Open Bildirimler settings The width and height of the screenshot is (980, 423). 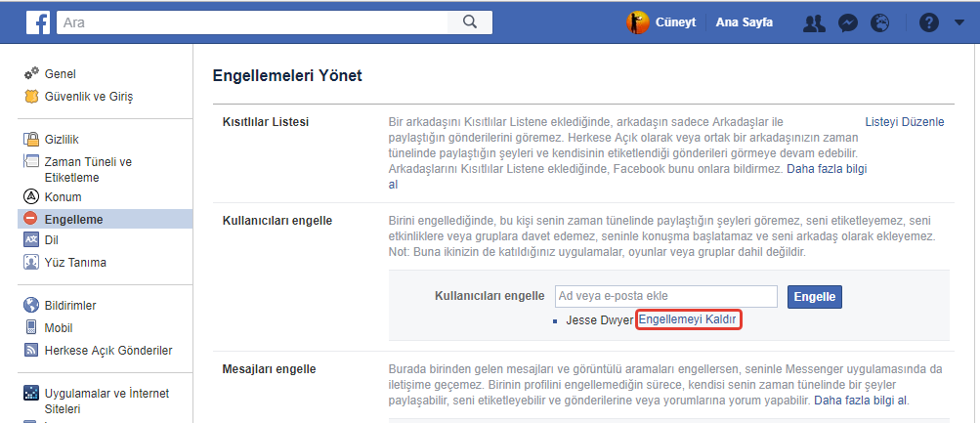pos(70,305)
